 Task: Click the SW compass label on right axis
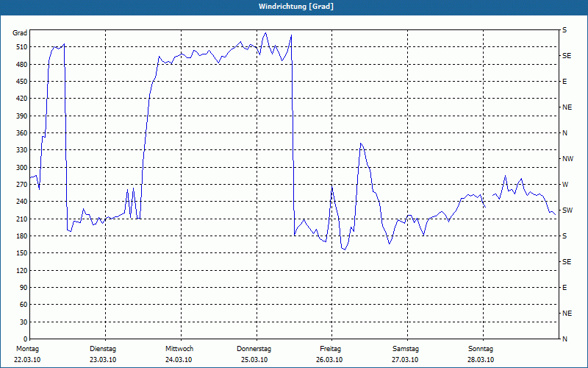(x=567, y=210)
